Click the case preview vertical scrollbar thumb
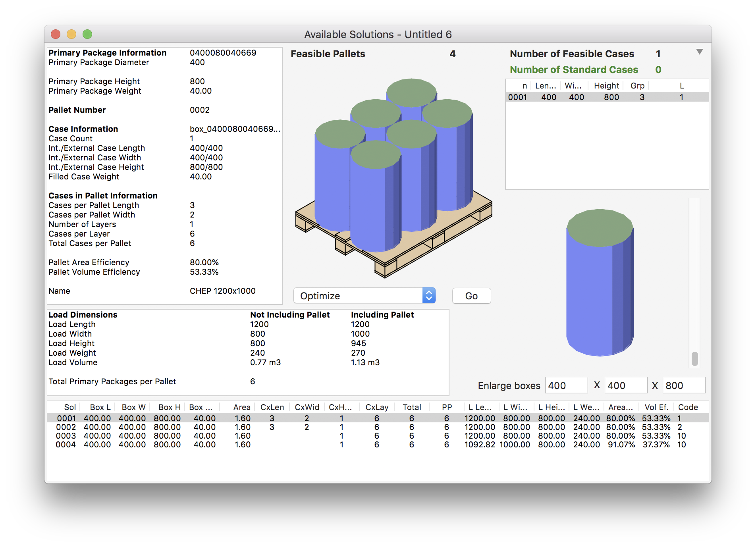The height and width of the screenshot is (547, 756). [x=694, y=358]
